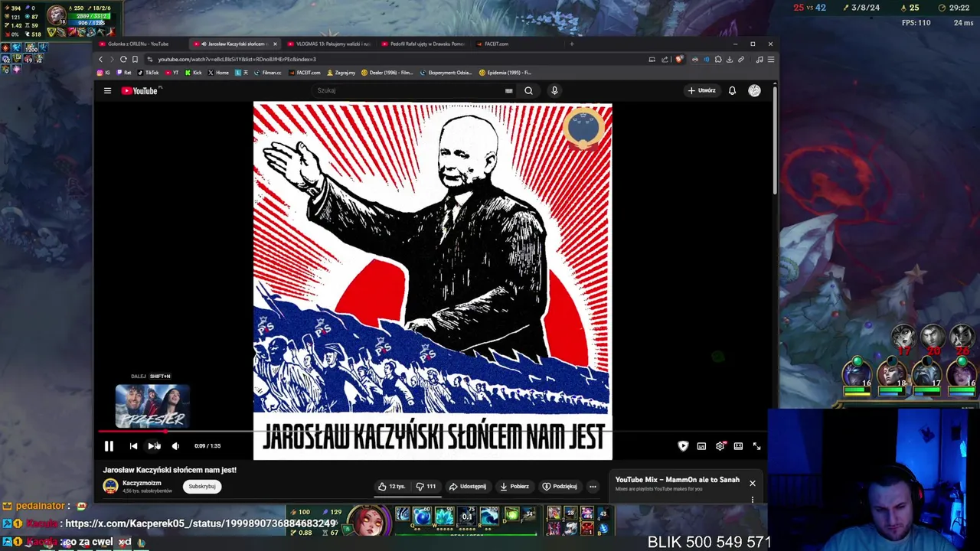This screenshot has height=551, width=980.
Task: Open more actions three-dot menu under video
Action: click(593, 486)
